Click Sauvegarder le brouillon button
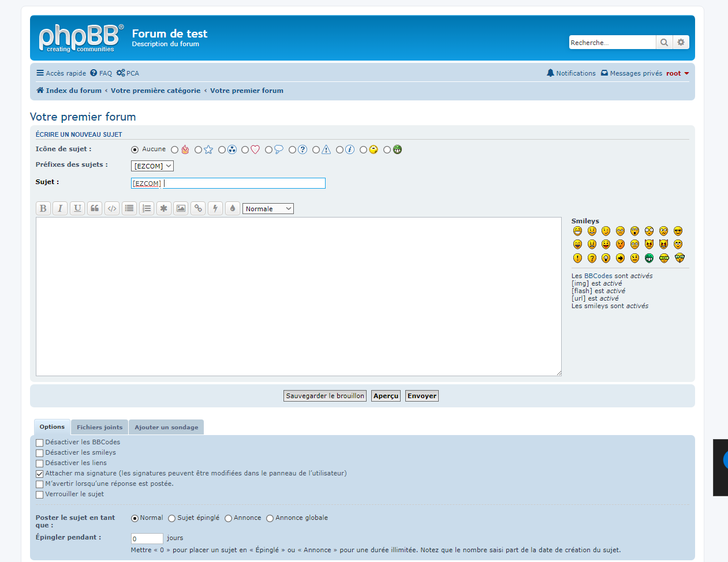 click(x=325, y=396)
